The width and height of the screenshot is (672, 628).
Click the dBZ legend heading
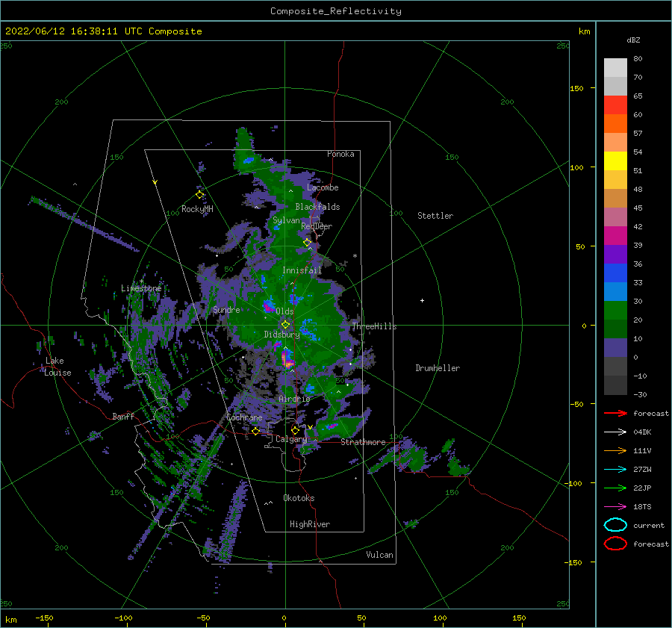tap(633, 40)
